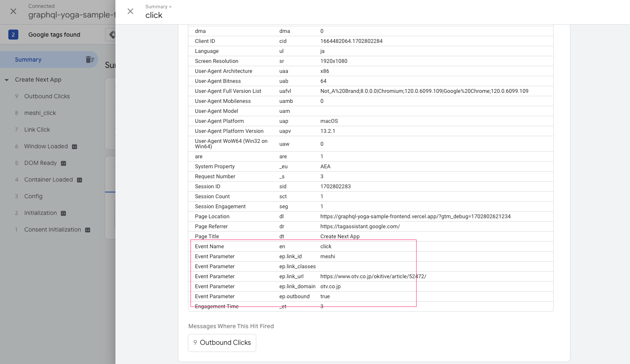Collapse the Create Next App event group
The image size is (630, 364).
[x=7, y=80]
